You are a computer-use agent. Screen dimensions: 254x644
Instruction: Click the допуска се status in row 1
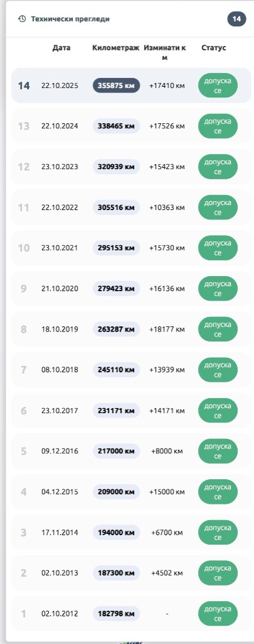(x=218, y=614)
